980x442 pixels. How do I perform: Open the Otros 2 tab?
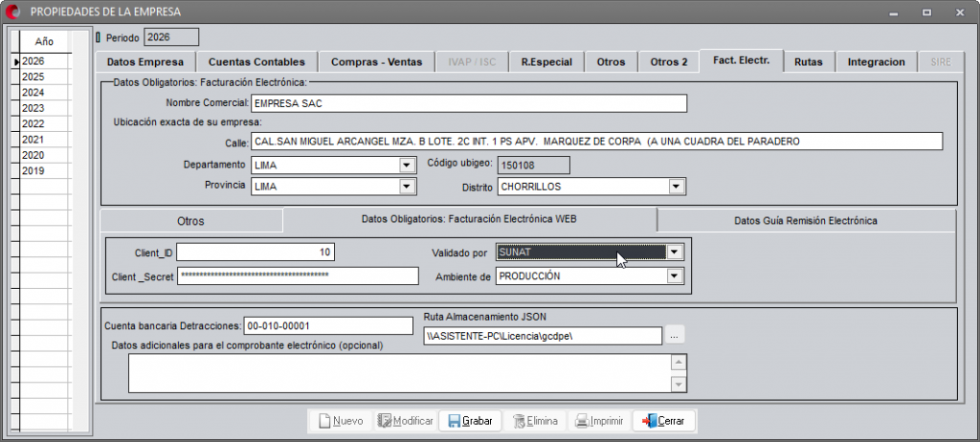click(669, 62)
